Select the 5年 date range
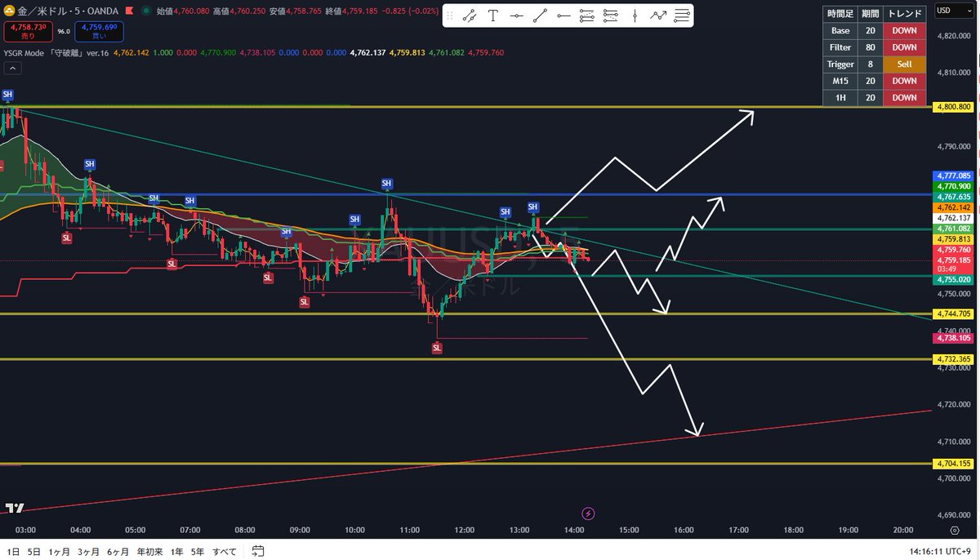The height and width of the screenshot is (560, 980). [198, 552]
